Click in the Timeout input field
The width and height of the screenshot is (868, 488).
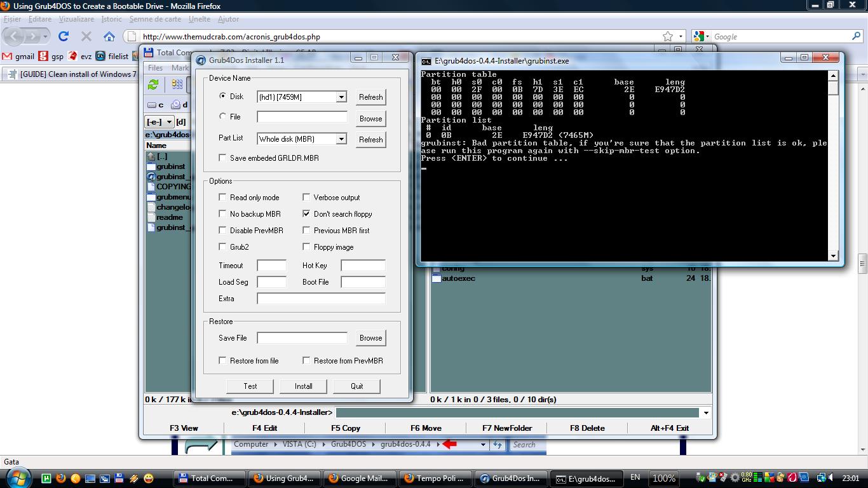271,265
